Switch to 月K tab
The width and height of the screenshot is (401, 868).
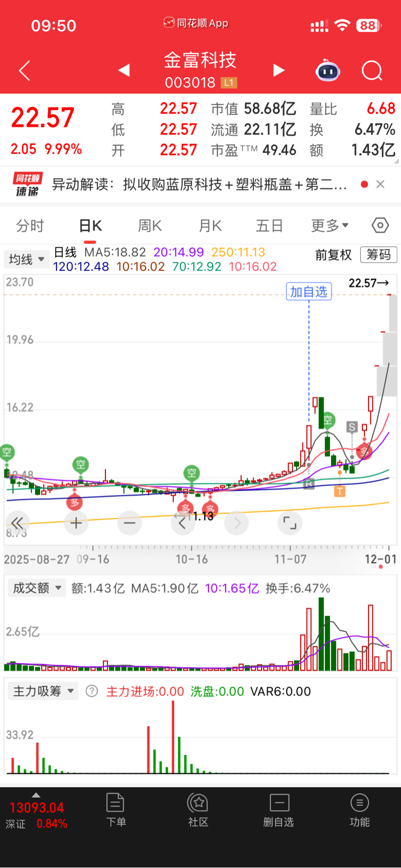[210, 225]
